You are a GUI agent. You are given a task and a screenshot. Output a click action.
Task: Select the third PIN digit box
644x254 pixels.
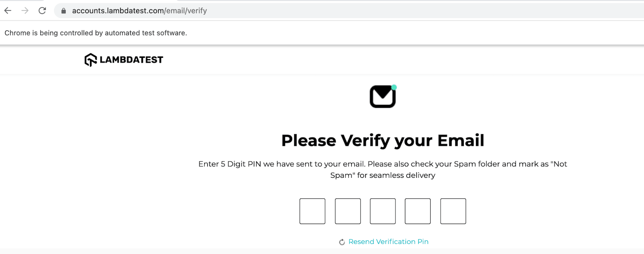tap(383, 211)
